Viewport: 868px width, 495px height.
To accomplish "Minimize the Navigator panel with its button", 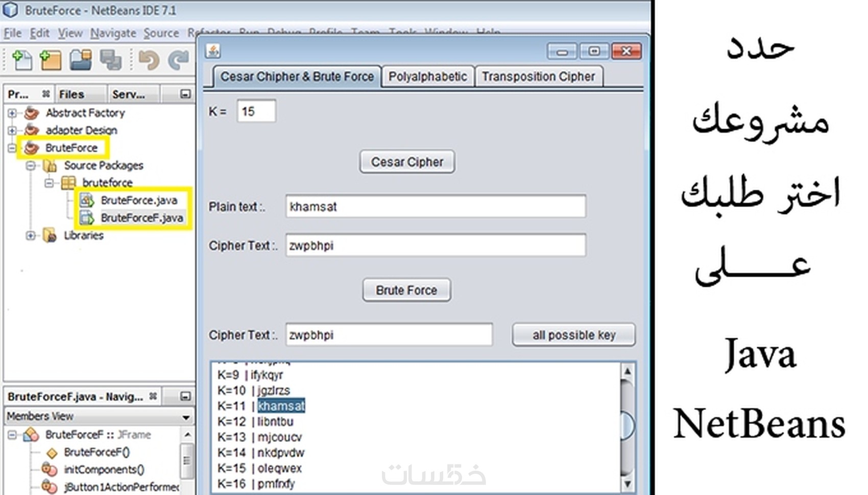I will pyautogui.click(x=185, y=396).
